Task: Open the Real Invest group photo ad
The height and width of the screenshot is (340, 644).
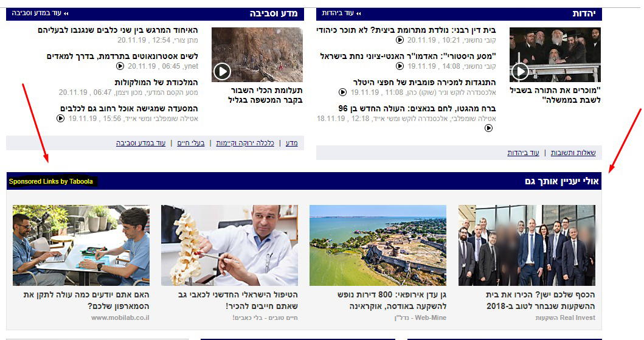Action: click(527, 245)
